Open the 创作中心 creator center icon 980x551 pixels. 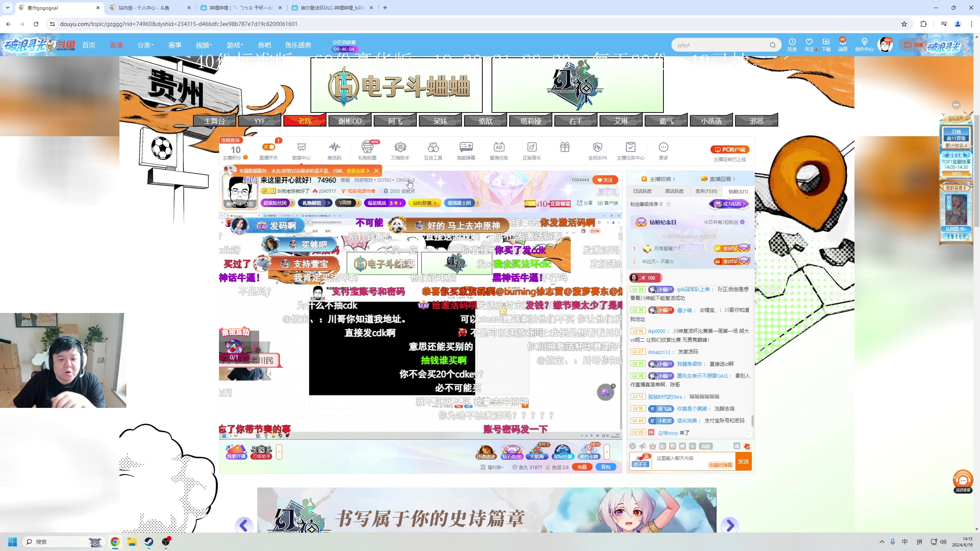[x=864, y=45]
